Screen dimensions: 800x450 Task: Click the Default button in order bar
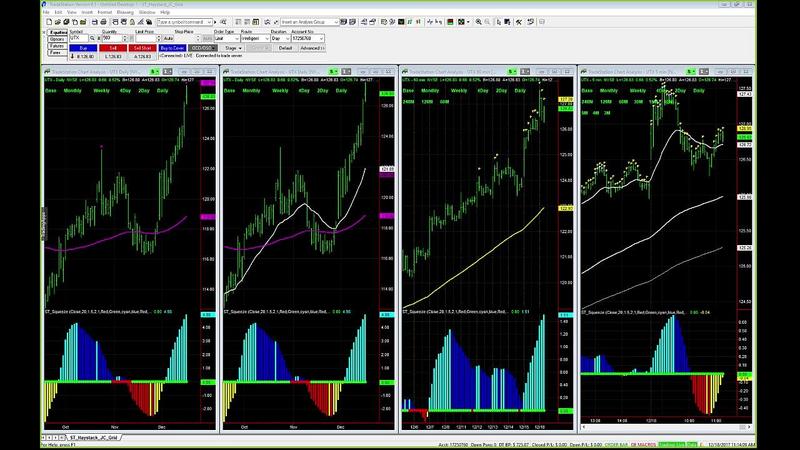click(286, 48)
